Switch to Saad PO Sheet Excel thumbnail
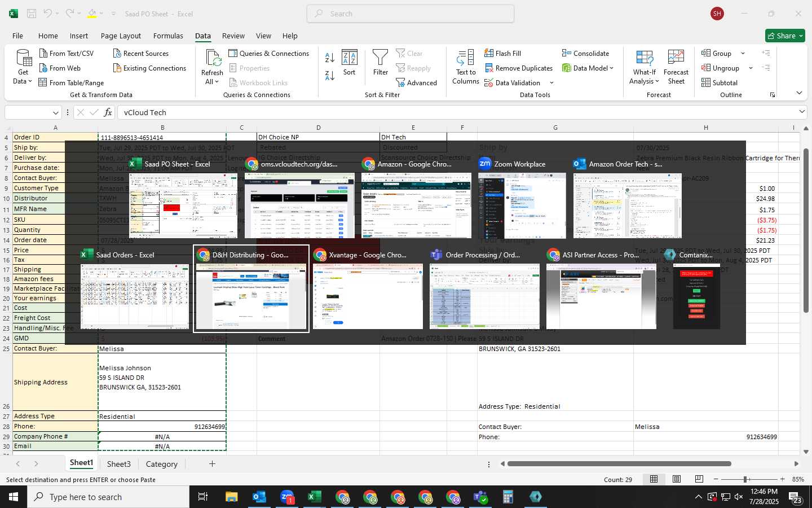 183,198
